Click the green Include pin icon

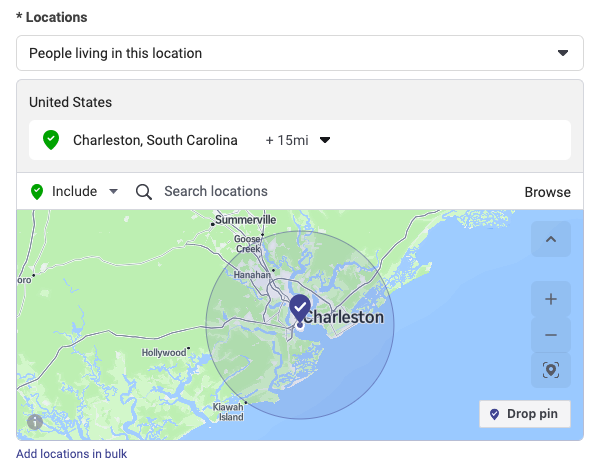point(37,192)
